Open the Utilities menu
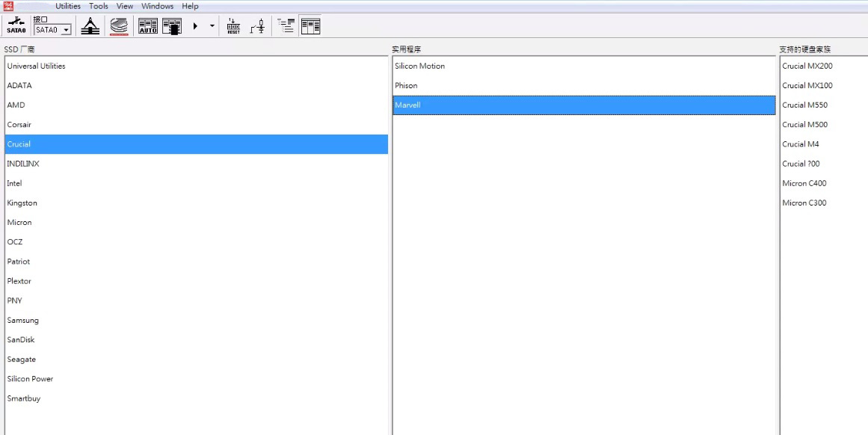 click(x=67, y=6)
